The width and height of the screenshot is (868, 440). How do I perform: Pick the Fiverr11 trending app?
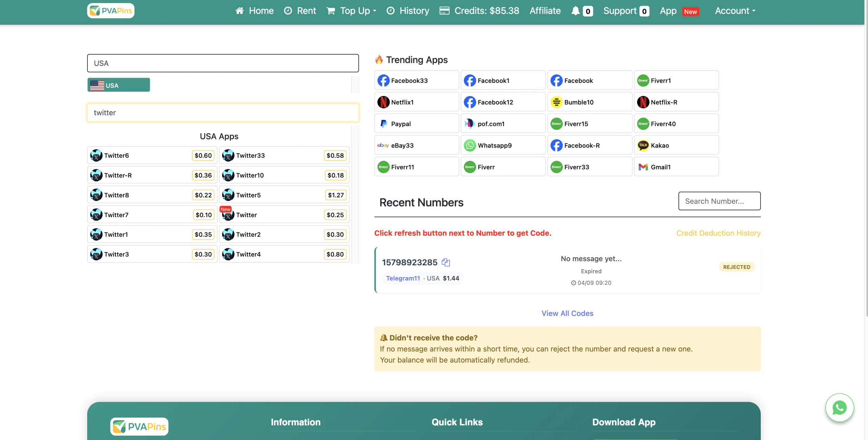pyautogui.click(x=416, y=167)
